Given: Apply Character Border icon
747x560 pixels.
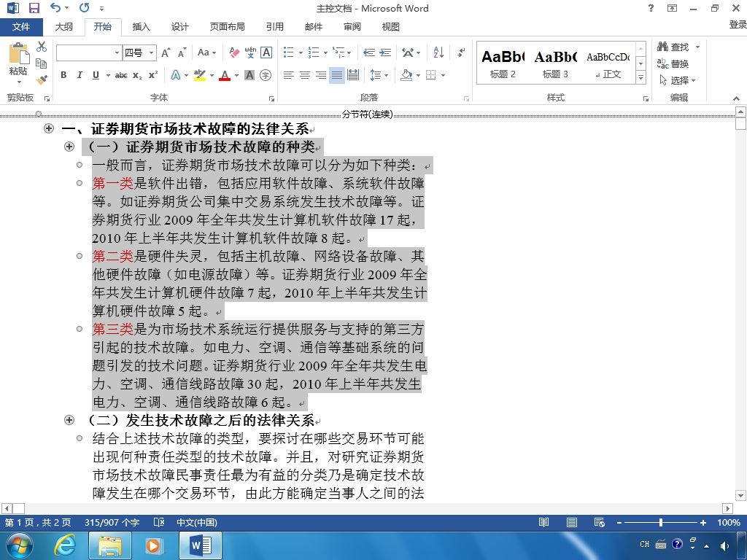Looking at the screenshot, I should pyautogui.click(x=266, y=52).
